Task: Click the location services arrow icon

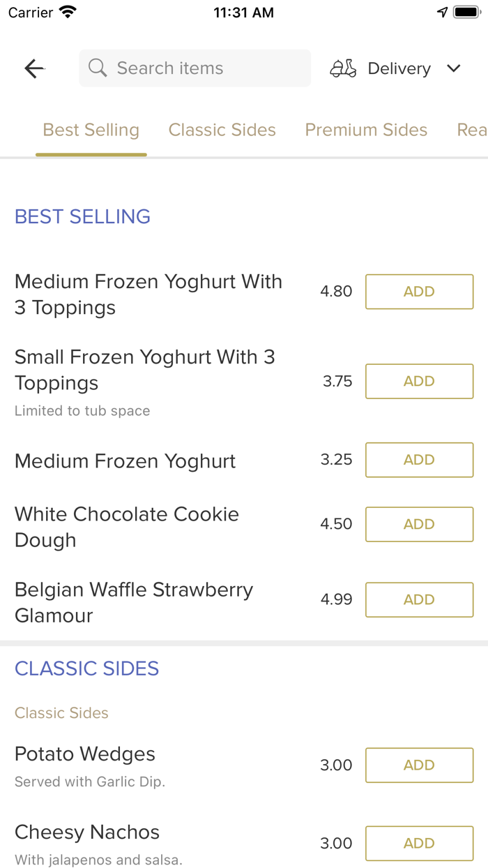Action: click(x=442, y=11)
